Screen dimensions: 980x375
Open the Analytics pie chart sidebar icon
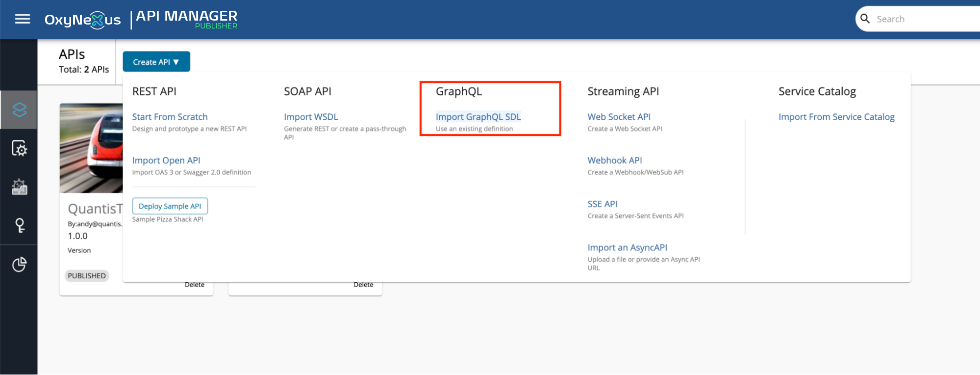[x=19, y=265]
